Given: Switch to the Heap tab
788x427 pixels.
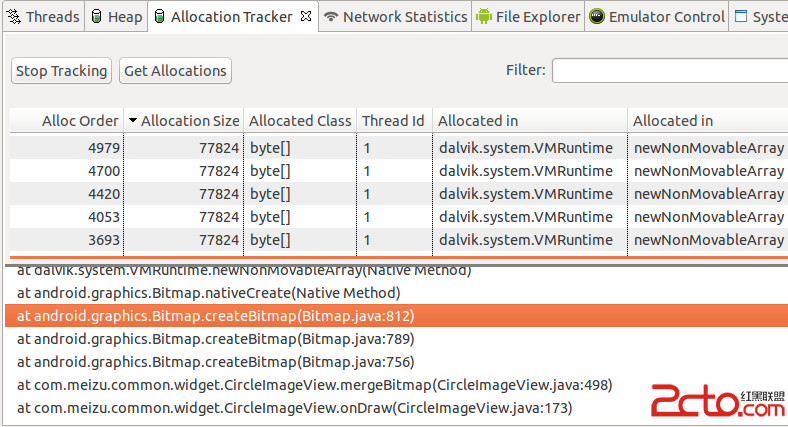Looking at the screenshot, I should [x=117, y=17].
